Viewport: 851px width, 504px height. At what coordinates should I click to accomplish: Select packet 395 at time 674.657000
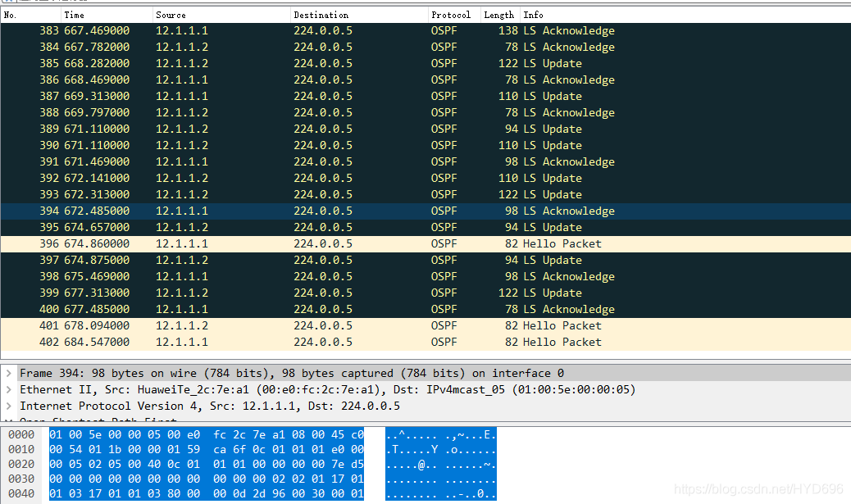point(425,227)
